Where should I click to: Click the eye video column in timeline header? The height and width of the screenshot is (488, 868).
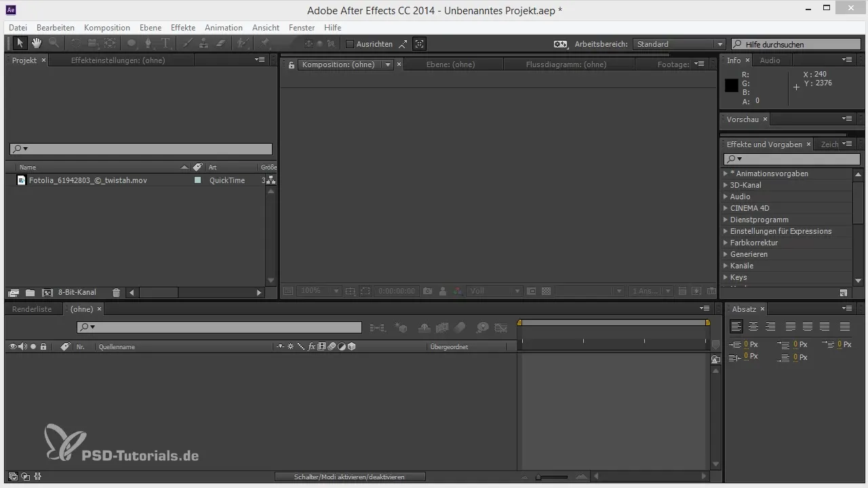13,346
